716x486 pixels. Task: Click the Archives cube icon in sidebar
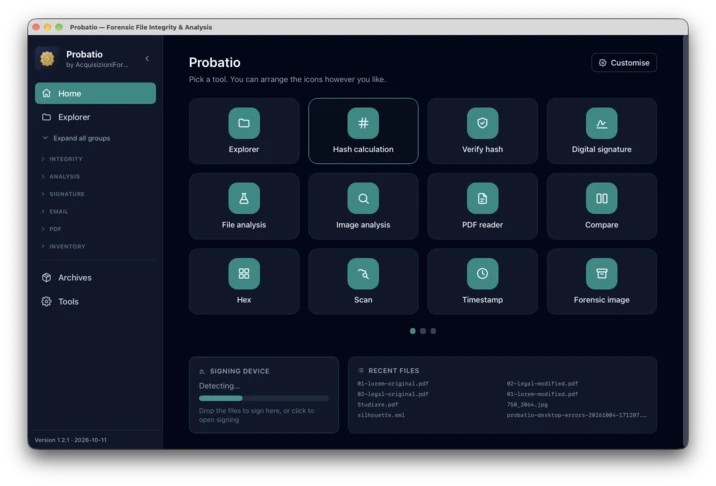point(46,277)
